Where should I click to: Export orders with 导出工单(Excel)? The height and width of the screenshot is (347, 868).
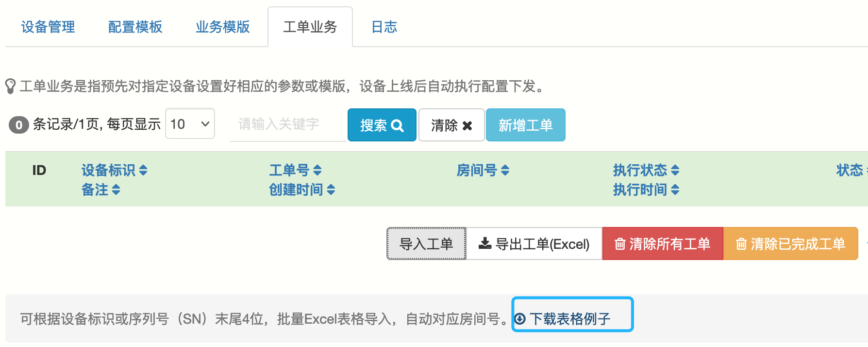534,243
